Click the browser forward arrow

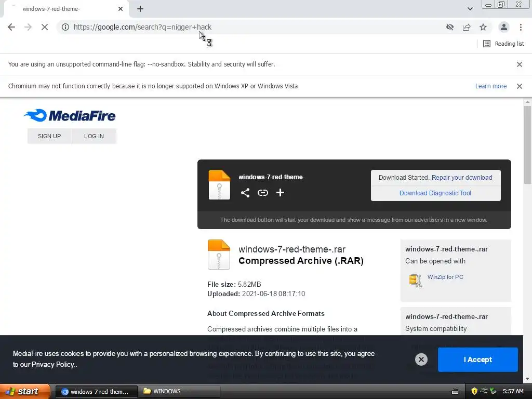click(x=28, y=27)
